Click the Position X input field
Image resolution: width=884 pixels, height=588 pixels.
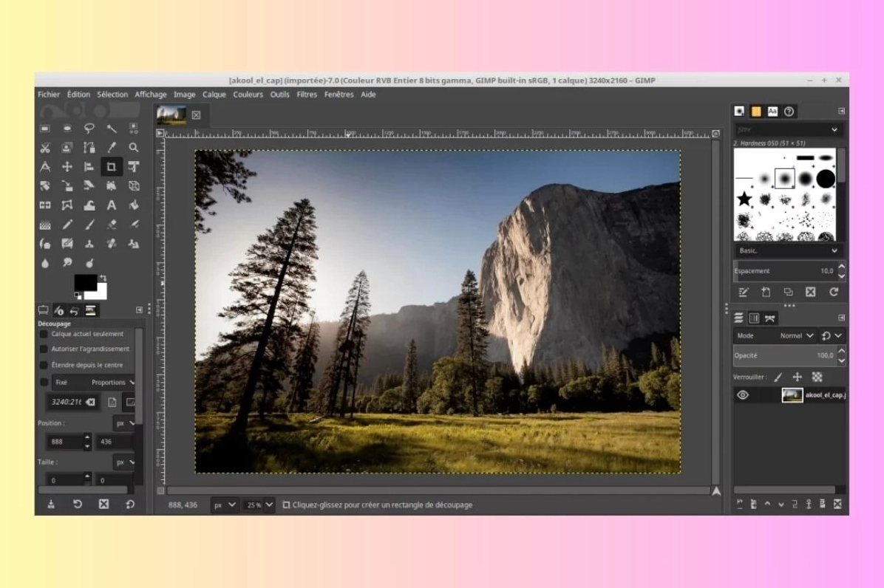point(64,442)
